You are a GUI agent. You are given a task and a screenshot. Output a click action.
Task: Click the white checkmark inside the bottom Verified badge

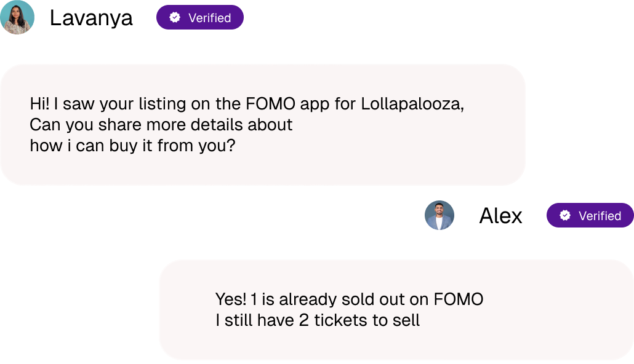[564, 216]
